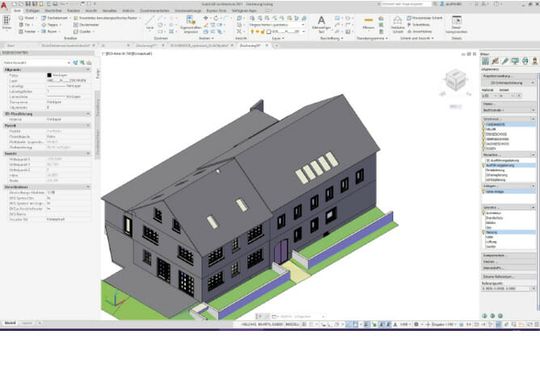
Task: Toggle the marker beside Architektur
Action: coord(484,213)
